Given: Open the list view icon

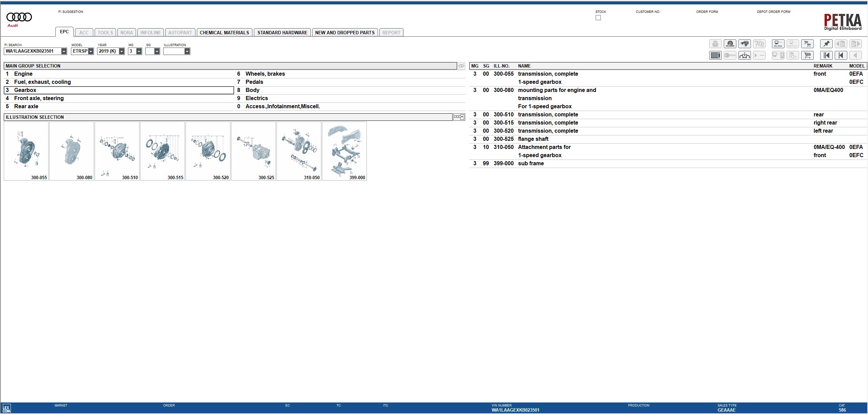Looking at the screenshot, I should 715,55.
